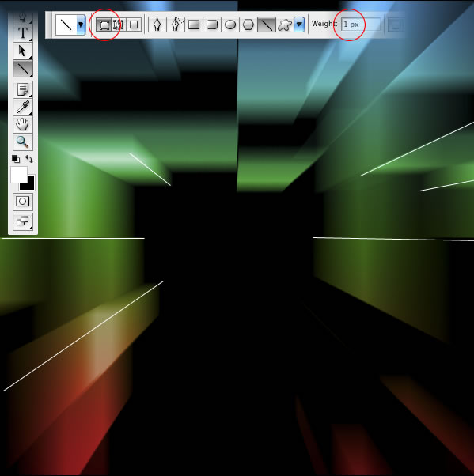
Task: Enable Paths mode
Action: click(118, 25)
